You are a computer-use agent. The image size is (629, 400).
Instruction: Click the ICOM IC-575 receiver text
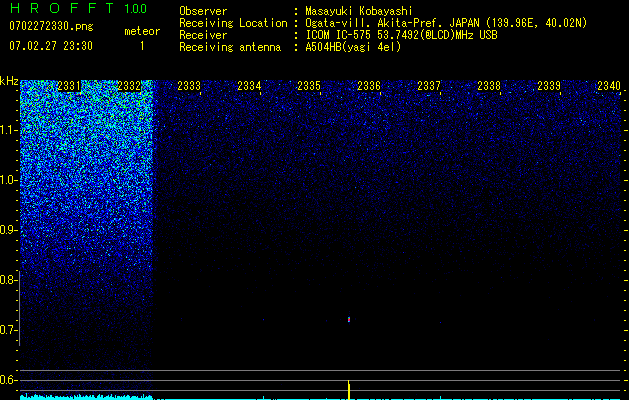pos(402,35)
